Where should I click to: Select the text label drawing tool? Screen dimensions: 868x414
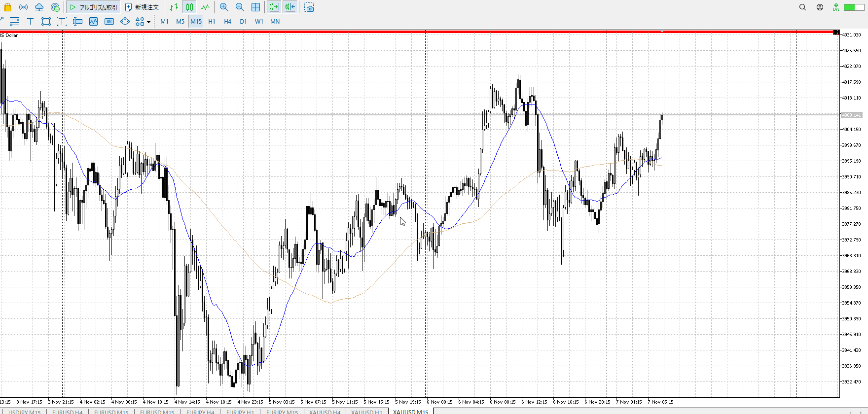(30, 21)
